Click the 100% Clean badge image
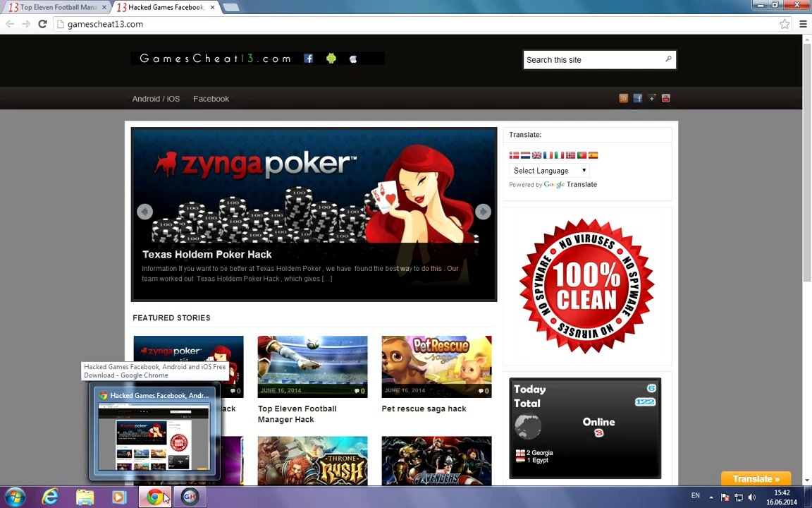This screenshot has width=812, height=508. click(586, 286)
